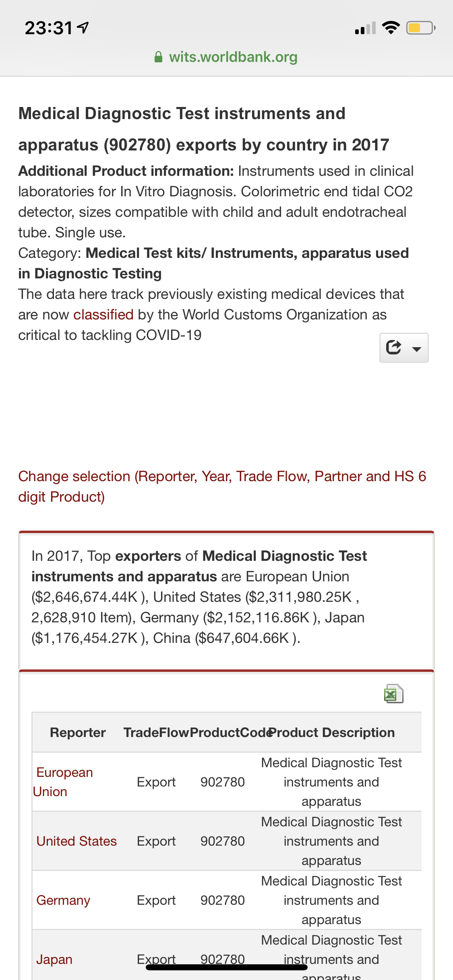Image resolution: width=453 pixels, height=980 pixels.
Task: Tap the padlock icon in address bar
Action: tap(159, 57)
